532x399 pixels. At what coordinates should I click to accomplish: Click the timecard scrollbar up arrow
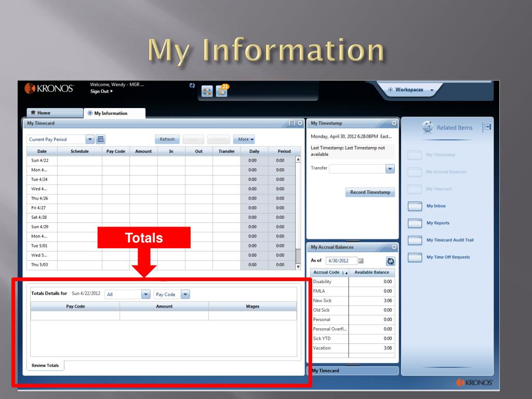click(x=298, y=159)
